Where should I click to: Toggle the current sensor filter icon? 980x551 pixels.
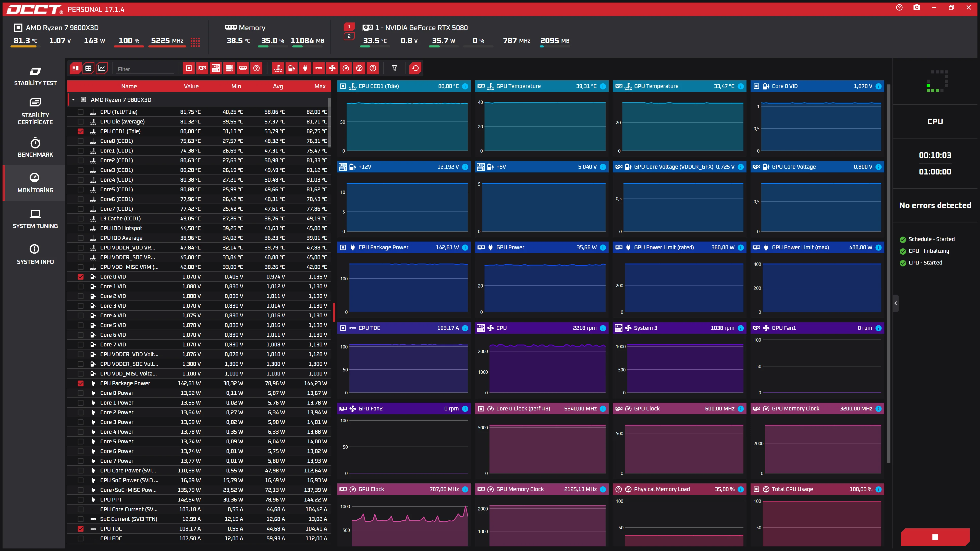318,68
